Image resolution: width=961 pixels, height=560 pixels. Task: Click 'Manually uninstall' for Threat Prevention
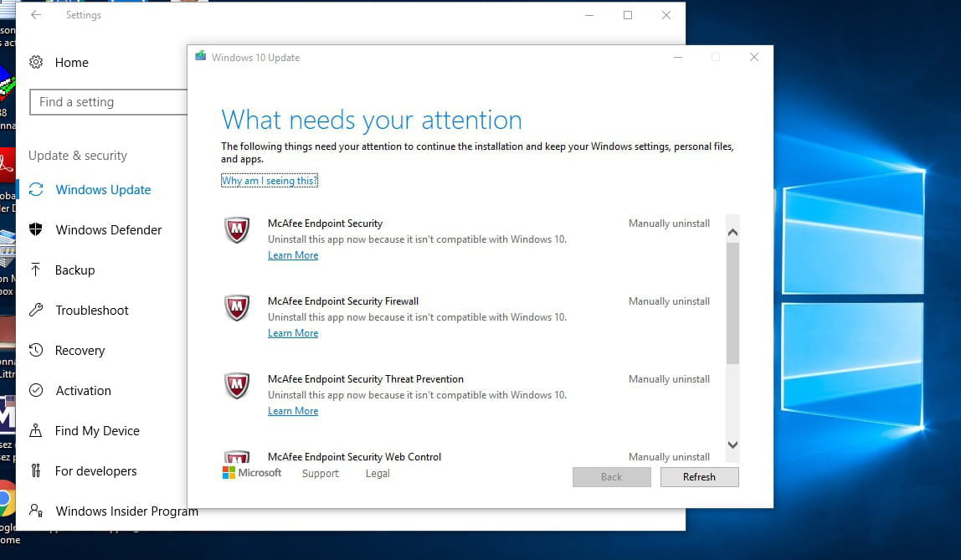point(670,378)
